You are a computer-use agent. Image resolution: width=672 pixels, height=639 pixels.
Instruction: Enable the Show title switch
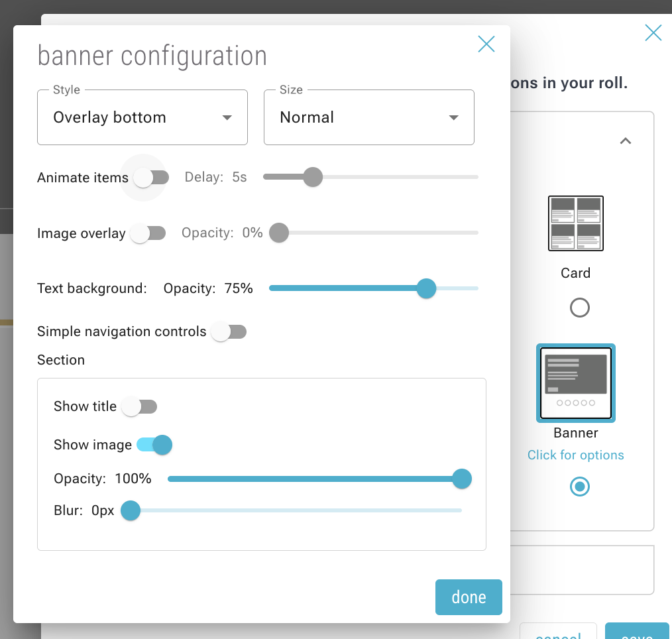pos(139,406)
